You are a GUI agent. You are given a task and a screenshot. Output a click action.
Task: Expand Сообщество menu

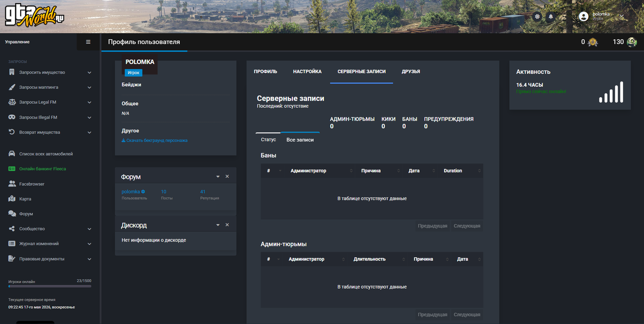(90, 229)
